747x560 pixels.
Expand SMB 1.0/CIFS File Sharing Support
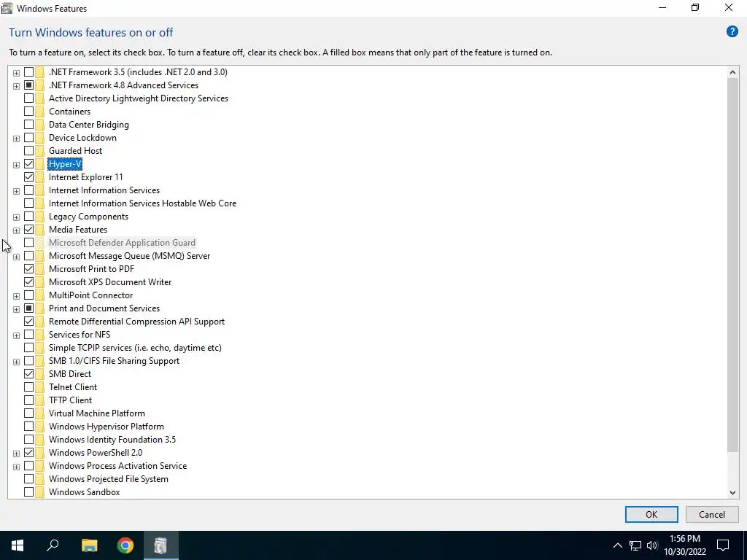click(x=16, y=362)
